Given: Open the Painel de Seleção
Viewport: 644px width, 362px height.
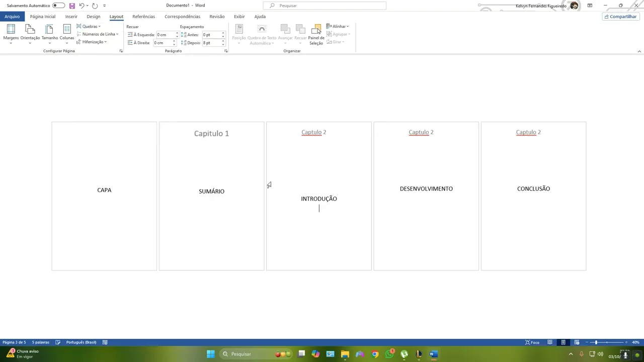Looking at the screenshot, I should (316, 34).
